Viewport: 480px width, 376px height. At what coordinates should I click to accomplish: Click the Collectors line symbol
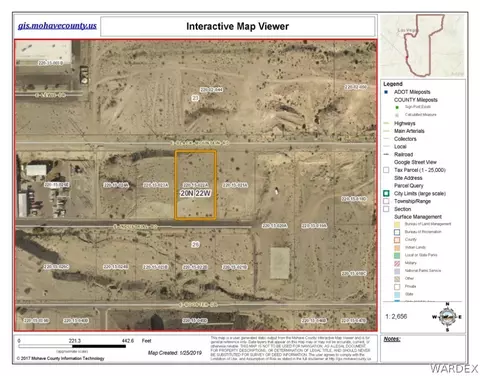pos(387,139)
